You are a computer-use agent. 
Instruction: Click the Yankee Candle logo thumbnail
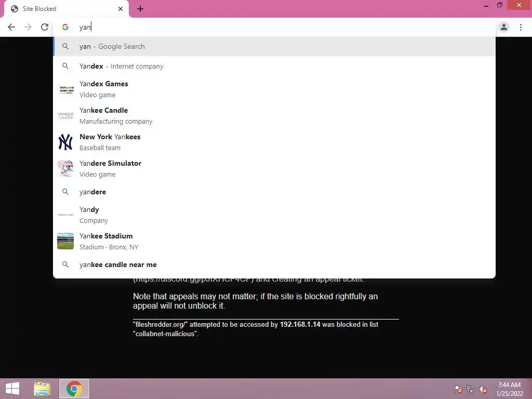click(65, 116)
